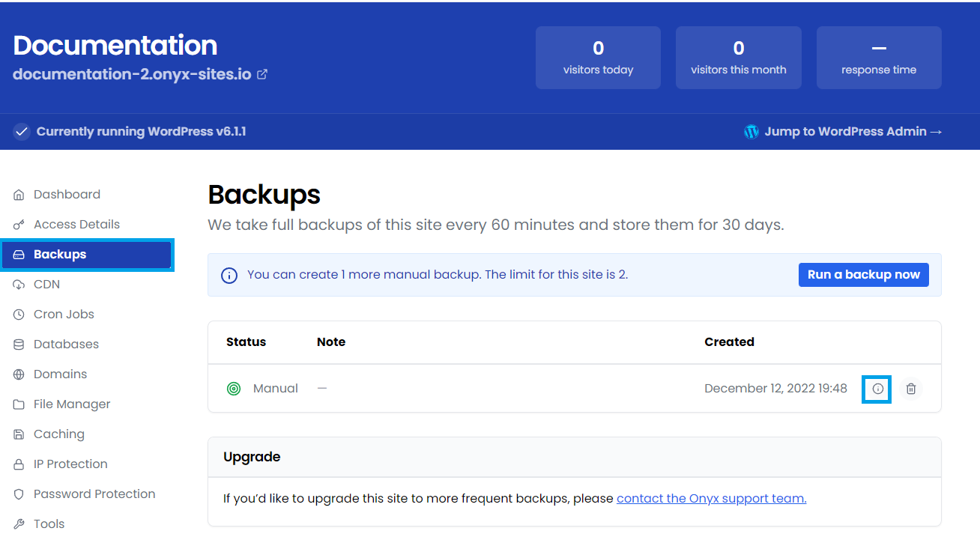
Task: Click the cloud icon next to CDN
Action: point(19,285)
